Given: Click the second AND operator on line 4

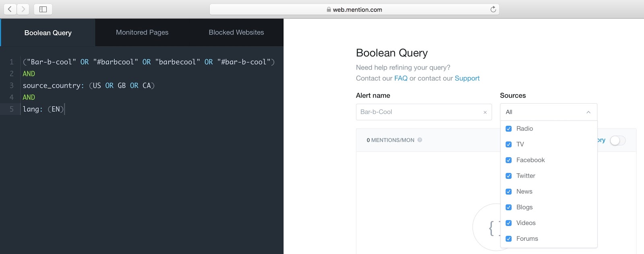Looking at the screenshot, I should click(29, 97).
